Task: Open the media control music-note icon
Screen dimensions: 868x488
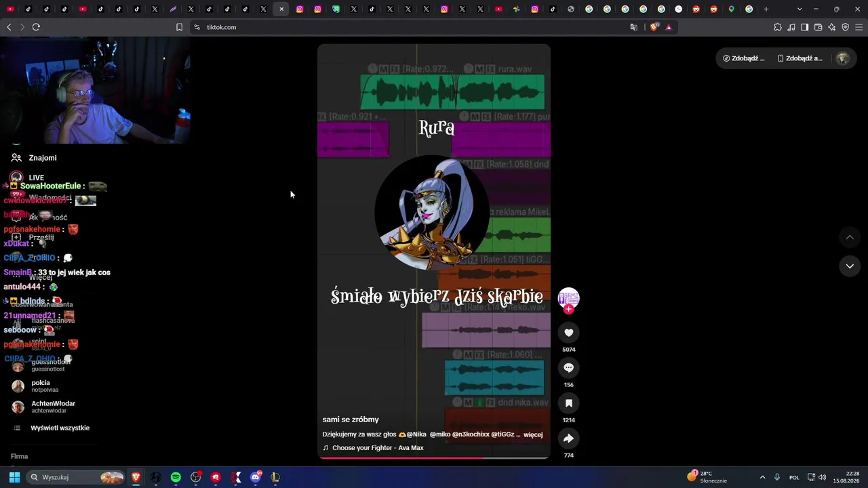Action: pos(791,27)
